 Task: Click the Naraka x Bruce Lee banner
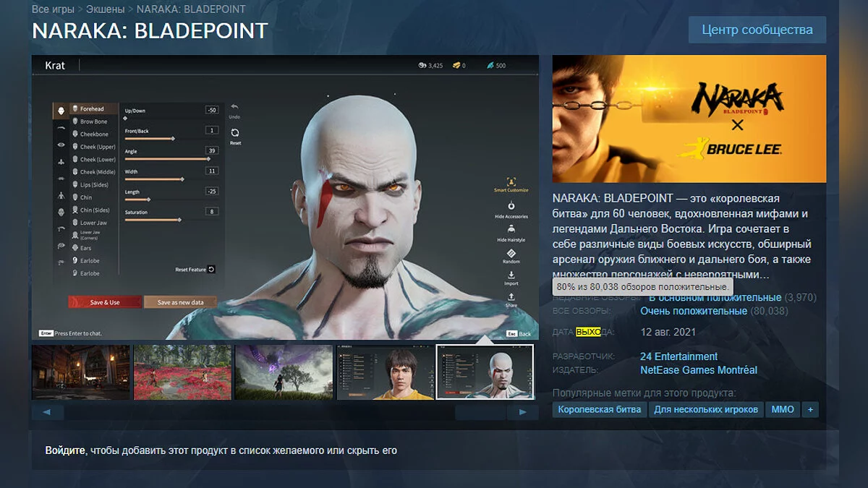click(689, 119)
